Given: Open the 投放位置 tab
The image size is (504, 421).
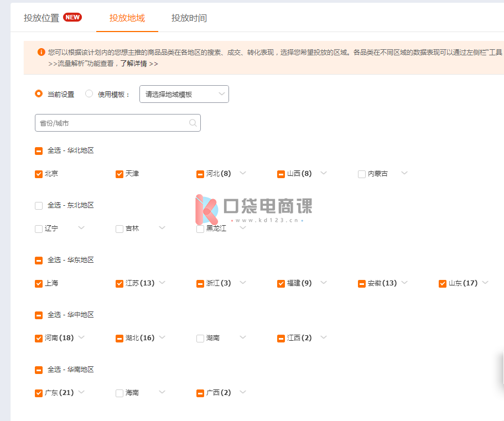Looking at the screenshot, I should coord(41,18).
